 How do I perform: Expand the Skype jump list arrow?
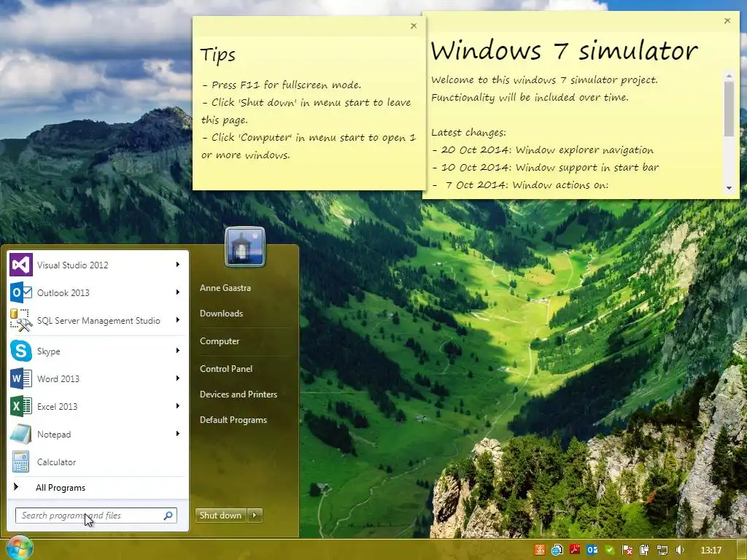coord(178,351)
